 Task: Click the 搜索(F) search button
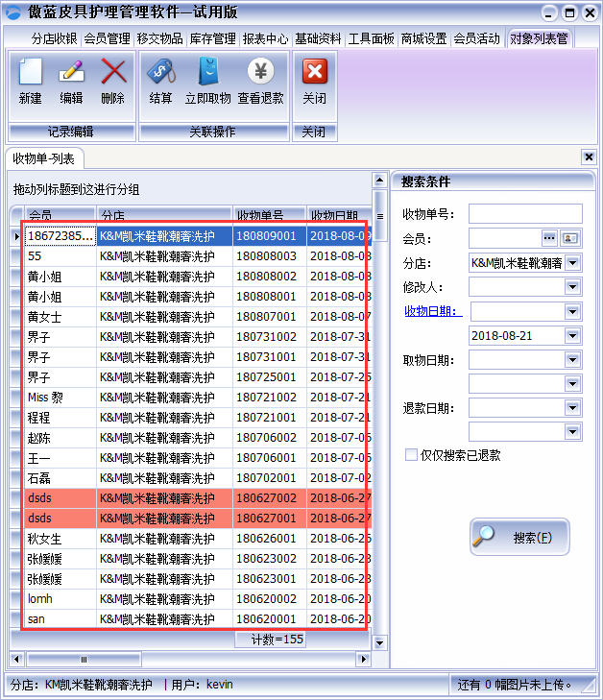[x=519, y=538]
